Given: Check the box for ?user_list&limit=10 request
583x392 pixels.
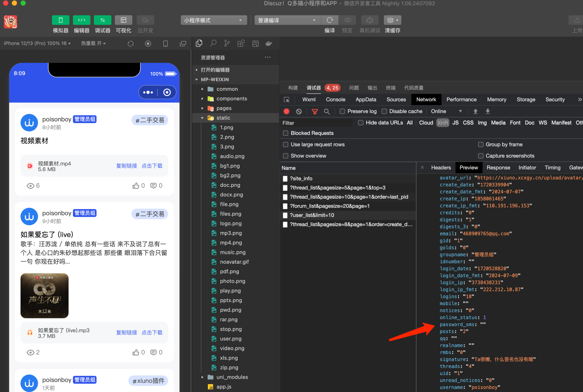Looking at the screenshot, I should pyautogui.click(x=285, y=215).
